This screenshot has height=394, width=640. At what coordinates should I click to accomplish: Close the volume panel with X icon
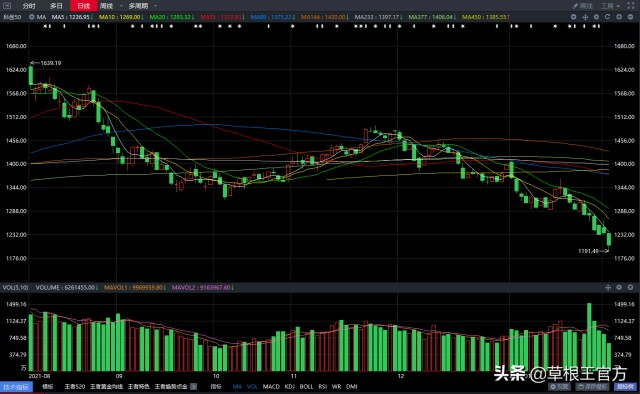coord(631,287)
